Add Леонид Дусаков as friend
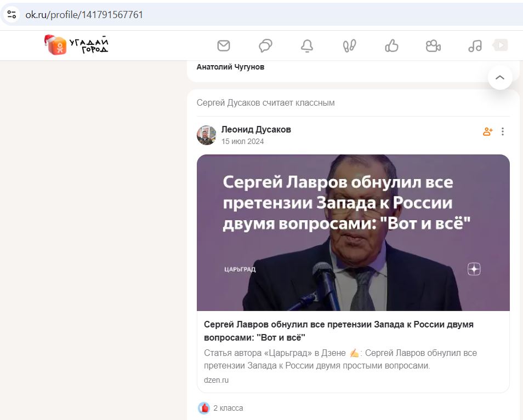The height and width of the screenshot is (420, 523). [x=488, y=131]
